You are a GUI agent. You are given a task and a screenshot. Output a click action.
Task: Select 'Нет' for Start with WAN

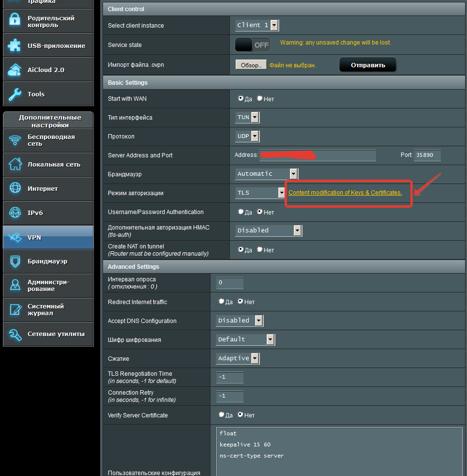pos(260,98)
